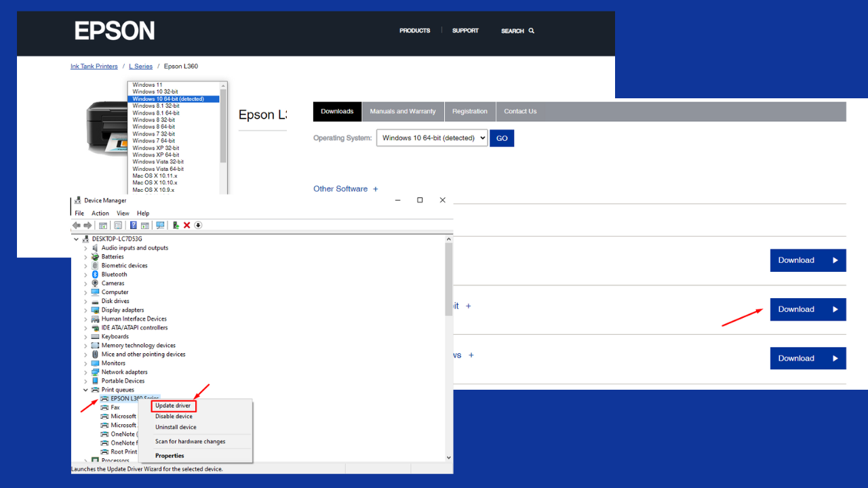Click the Back arrow in Device Manager toolbar
The width and height of the screenshot is (868, 488).
(77, 225)
